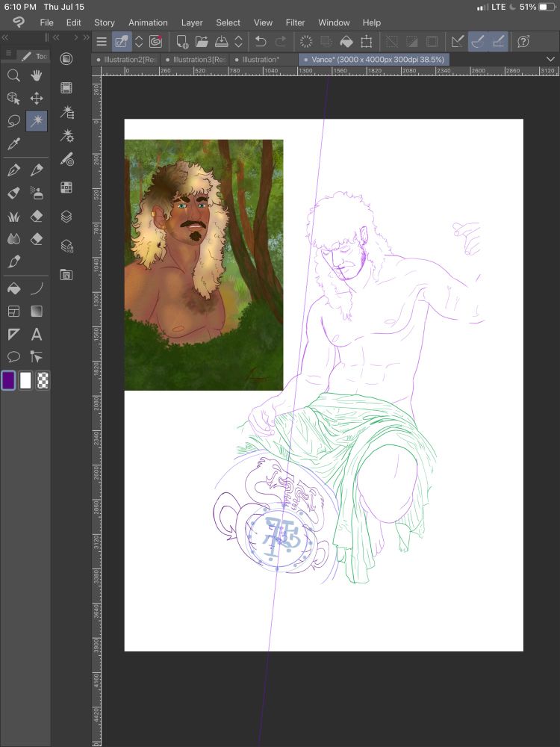Open the Layer menu
The image size is (560, 747).
pyautogui.click(x=192, y=22)
